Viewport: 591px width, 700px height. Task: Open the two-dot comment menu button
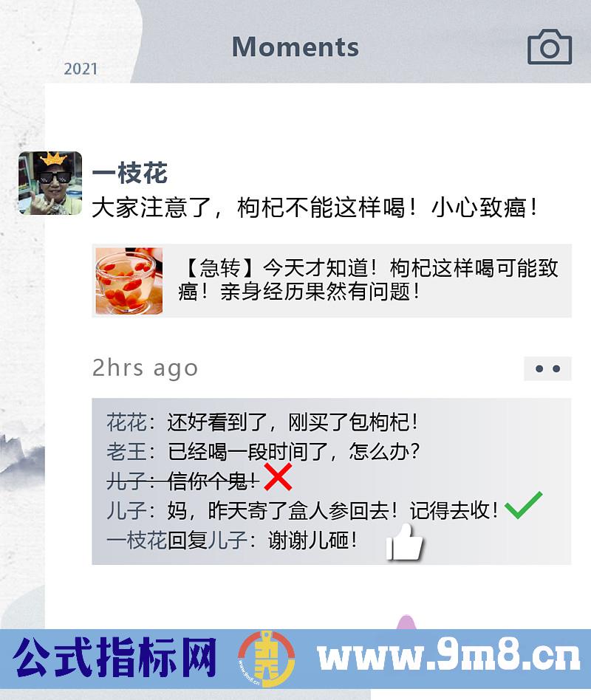[547, 368]
